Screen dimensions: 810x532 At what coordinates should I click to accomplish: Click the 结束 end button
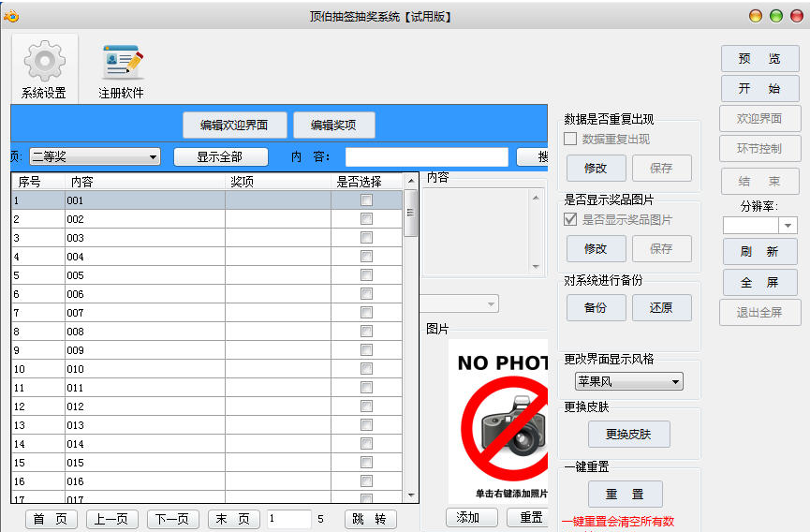[759, 182]
